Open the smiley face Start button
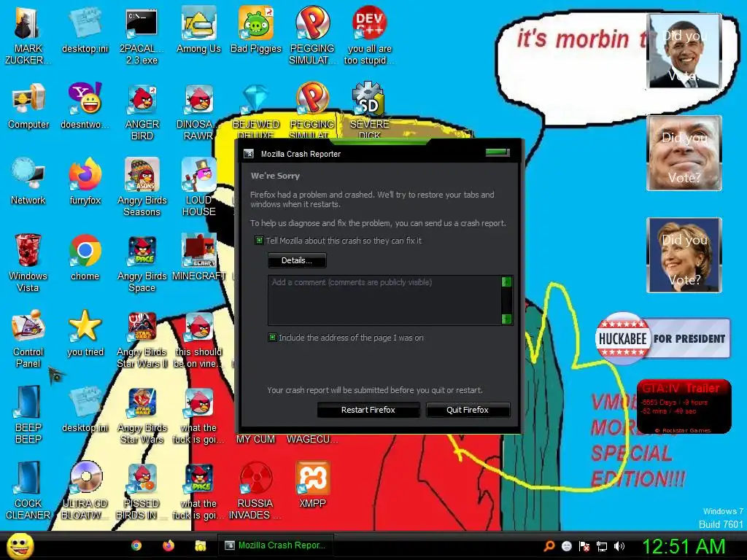 click(x=20, y=545)
